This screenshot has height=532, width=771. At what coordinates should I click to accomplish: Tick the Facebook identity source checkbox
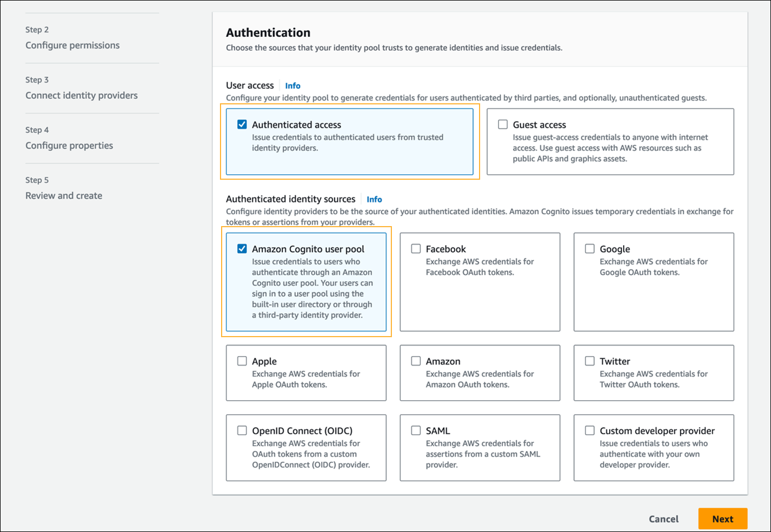click(416, 249)
